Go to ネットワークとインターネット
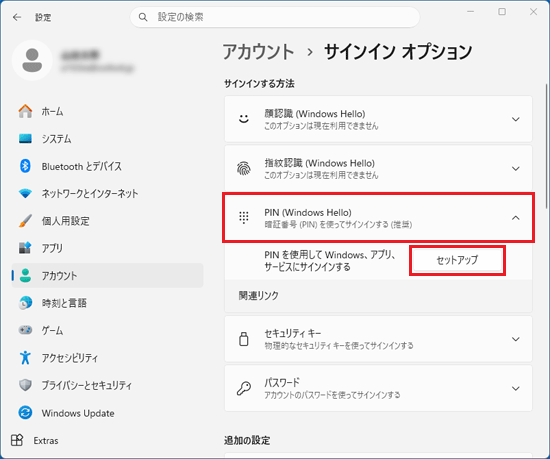Image resolution: width=550 pixels, height=459 pixels. click(x=107, y=193)
